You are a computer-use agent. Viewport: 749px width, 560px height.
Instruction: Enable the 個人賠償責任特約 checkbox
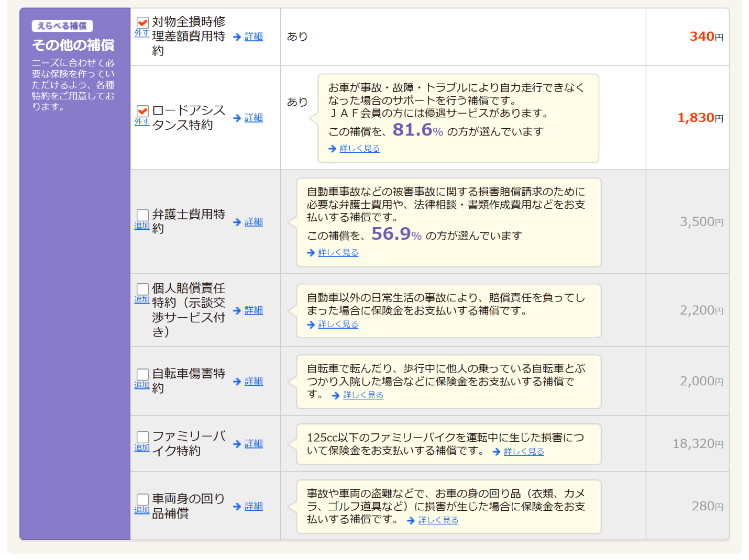coord(142,289)
